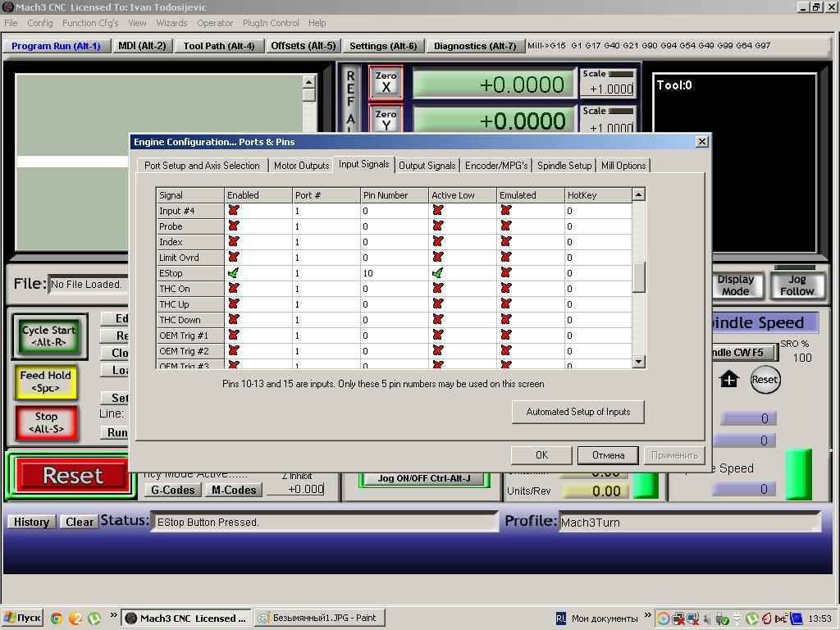Viewport: 840px width, 630px height.
Task: Click the signals table scrollbar thumb
Action: tap(638, 277)
